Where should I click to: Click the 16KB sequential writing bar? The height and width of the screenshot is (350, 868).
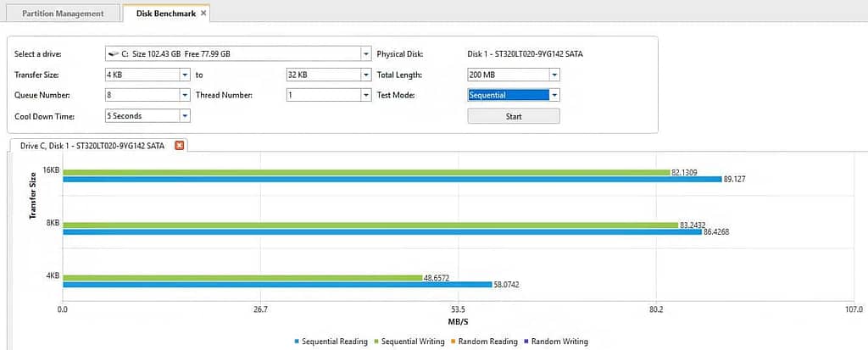tap(366, 173)
